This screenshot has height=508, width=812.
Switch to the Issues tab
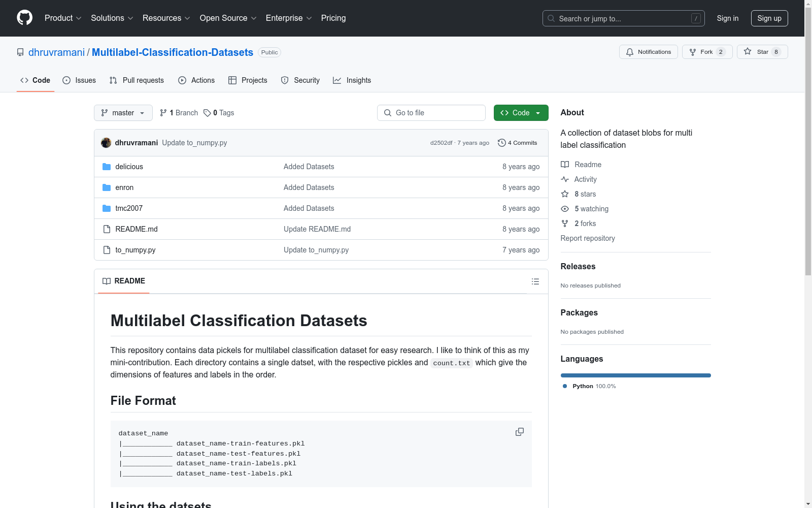pyautogui.click(x=79, y=80)
